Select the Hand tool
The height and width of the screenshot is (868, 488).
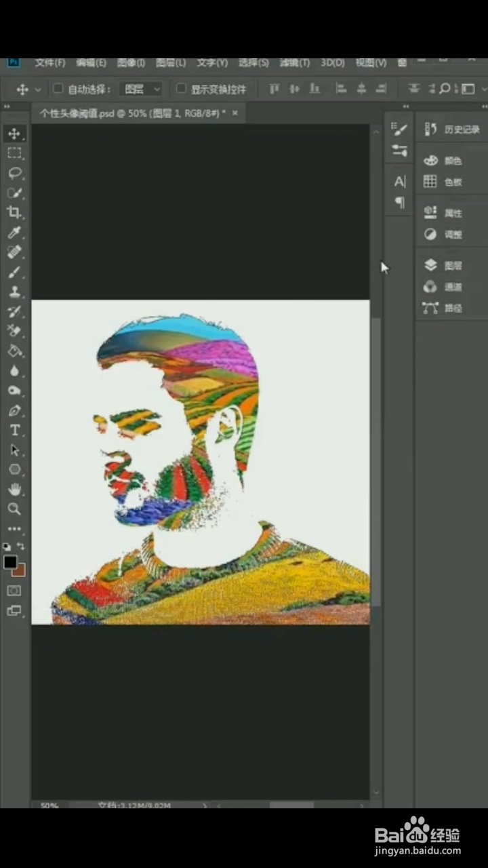(14, 489)
